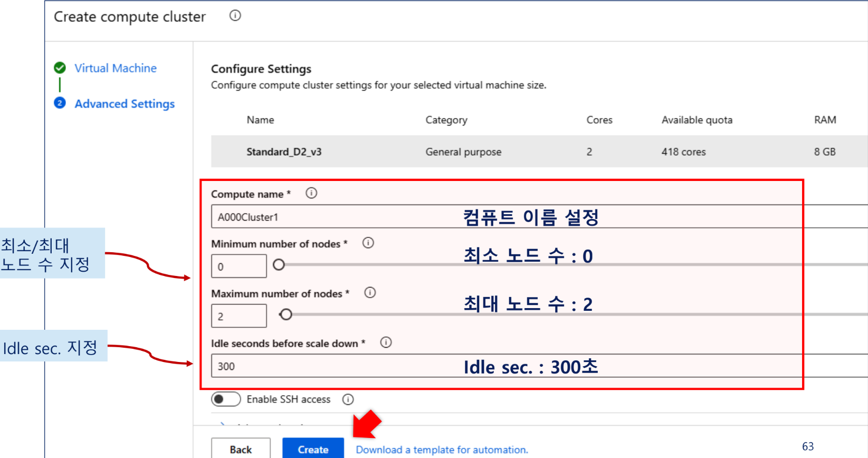Toggle the Enable SSH access switch

click(226, 399)
